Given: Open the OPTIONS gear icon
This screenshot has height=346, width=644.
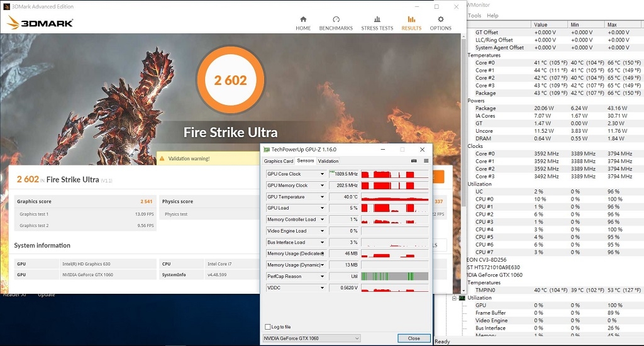Looking at the screenshot, I should tap(441, 20).
